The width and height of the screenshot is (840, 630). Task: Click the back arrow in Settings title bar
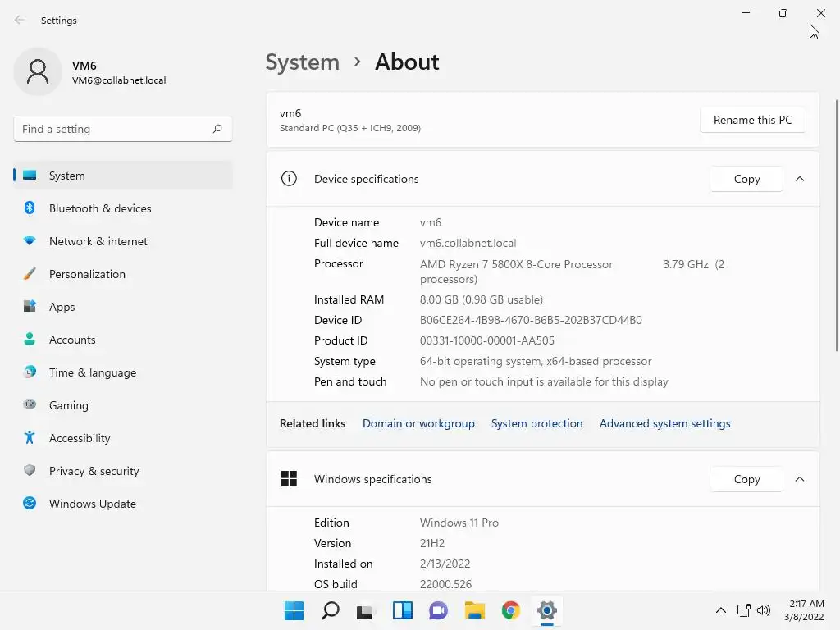point(20,20)
